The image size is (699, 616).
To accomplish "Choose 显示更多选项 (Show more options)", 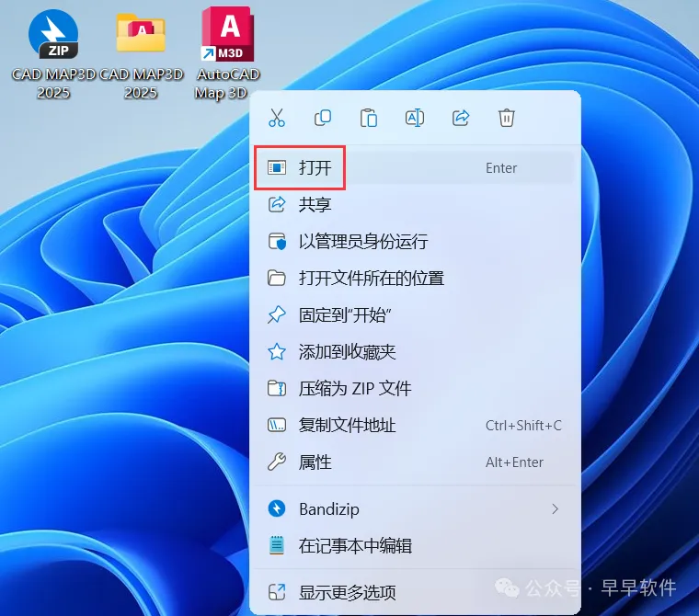I will pos(415,592).
